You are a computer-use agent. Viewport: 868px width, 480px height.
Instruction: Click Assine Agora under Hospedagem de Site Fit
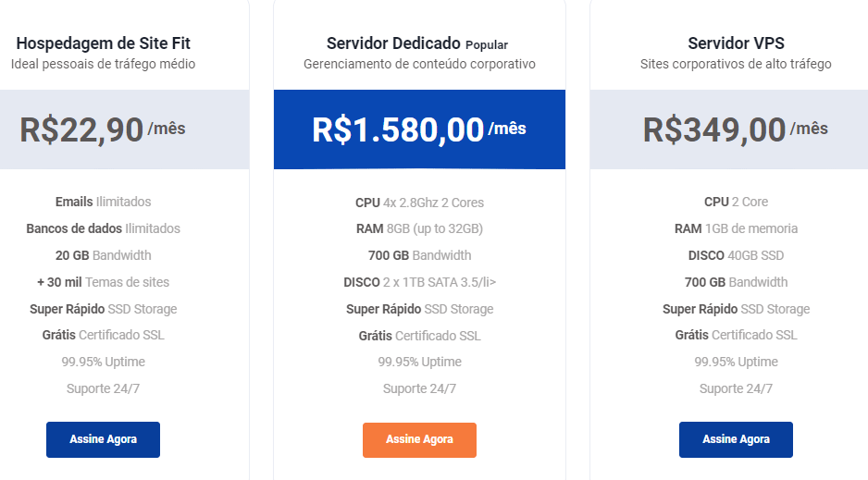pyautogui.click(x=103, y=439)
